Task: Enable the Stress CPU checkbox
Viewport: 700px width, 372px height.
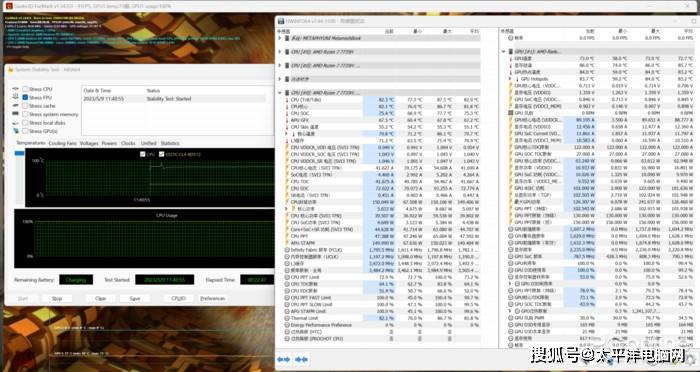Action: 25,89
